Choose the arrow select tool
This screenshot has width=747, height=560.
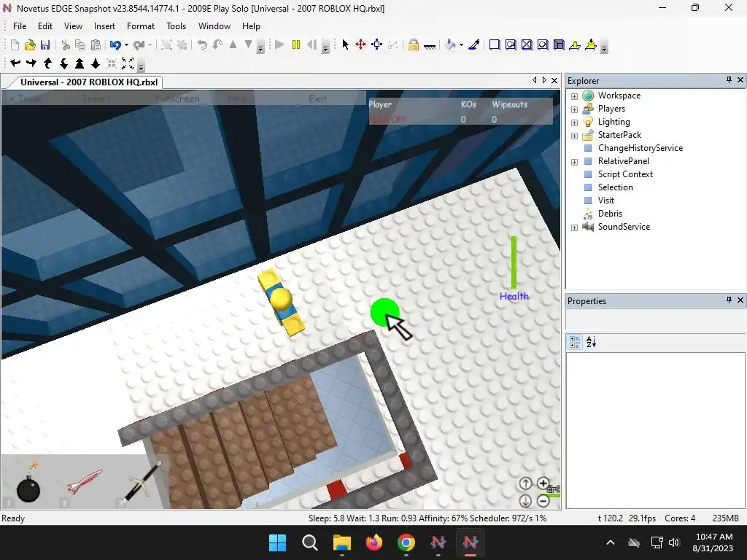pos(345,44)
